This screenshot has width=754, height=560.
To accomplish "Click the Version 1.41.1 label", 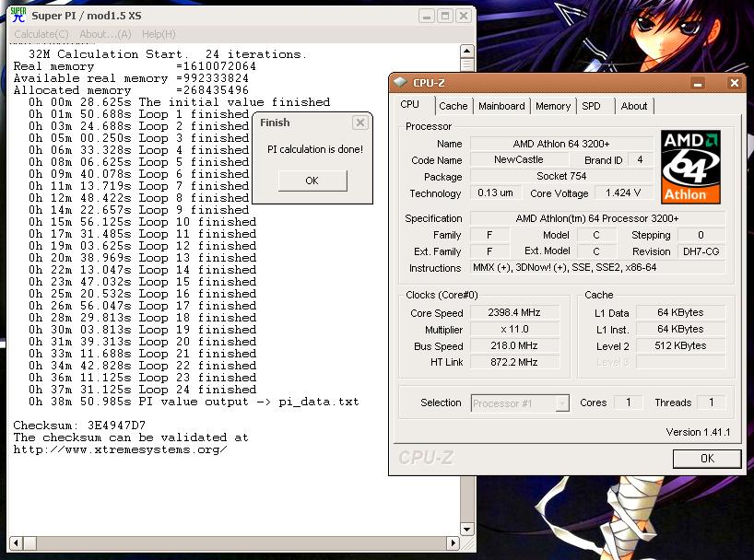I will 698,432.
